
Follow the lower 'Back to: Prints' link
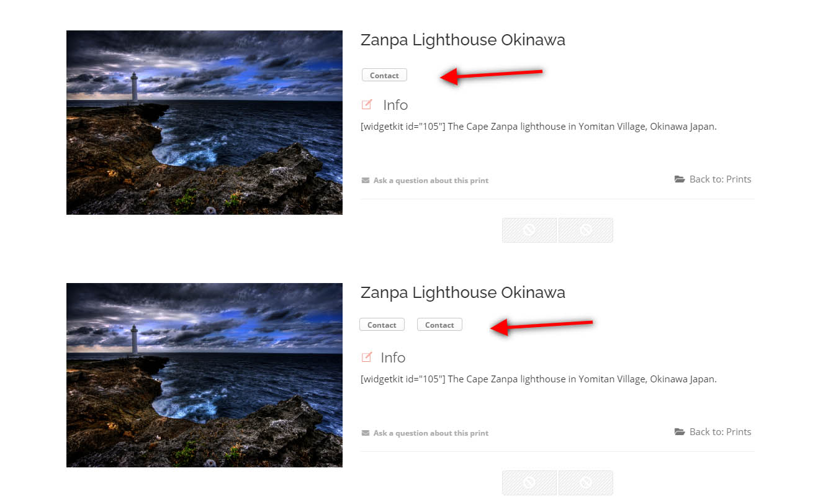(x=720, y=432)
